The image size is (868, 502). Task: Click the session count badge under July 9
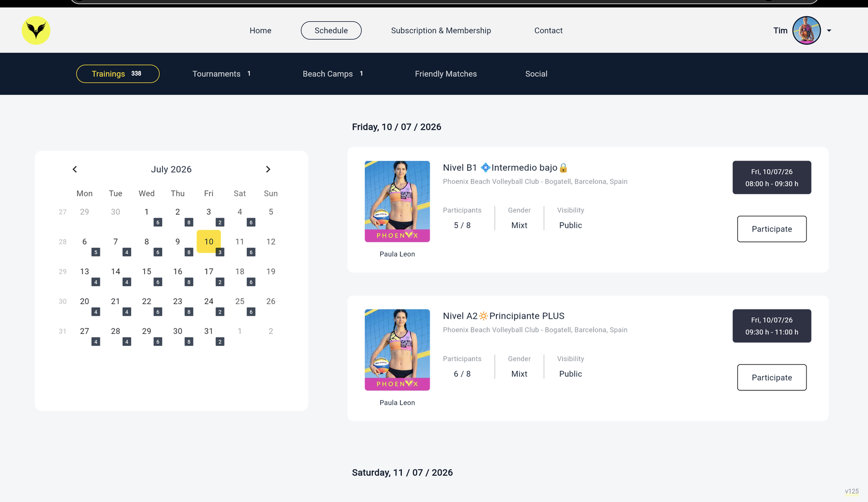click(x=189, y=252)
